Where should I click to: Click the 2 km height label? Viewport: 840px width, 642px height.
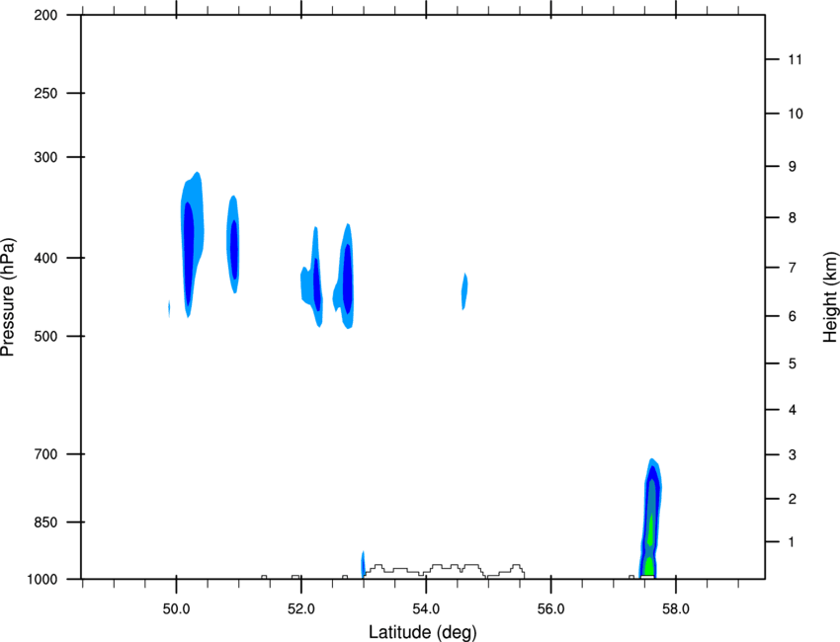point(793,499)
